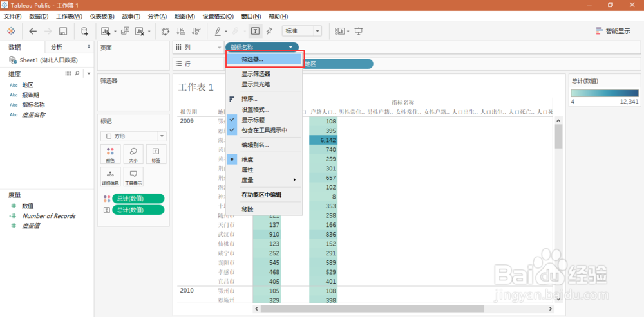Image resolution: width=644 pixels, height=317 pixels.
Task: Select the Number of Records measure
Action: tap(49, 215)
